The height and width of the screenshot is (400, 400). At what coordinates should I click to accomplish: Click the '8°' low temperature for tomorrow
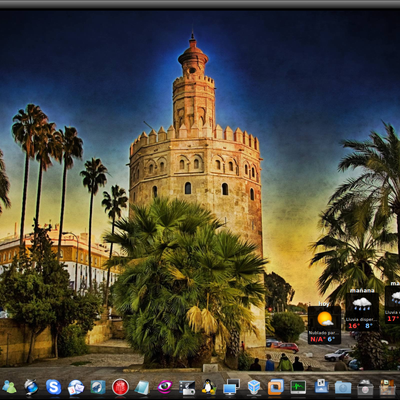coord(369,326)
